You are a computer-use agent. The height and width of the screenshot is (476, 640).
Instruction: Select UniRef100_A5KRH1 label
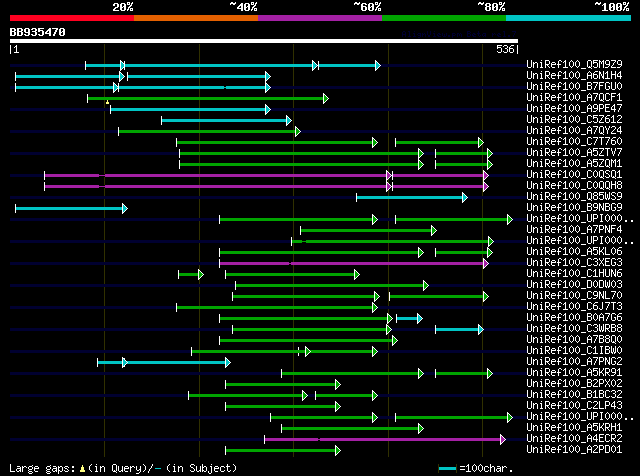pyautogui.click(x=574, y=428)
